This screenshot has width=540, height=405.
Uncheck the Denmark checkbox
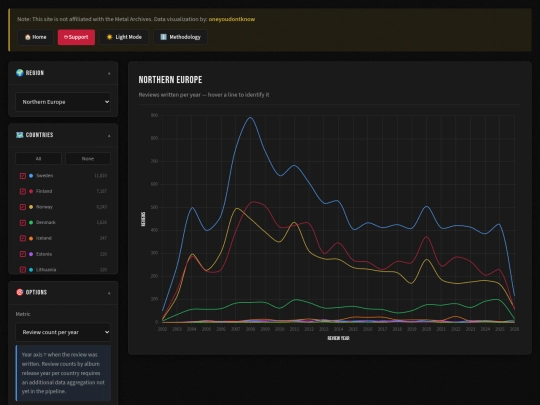click(23, 222)
